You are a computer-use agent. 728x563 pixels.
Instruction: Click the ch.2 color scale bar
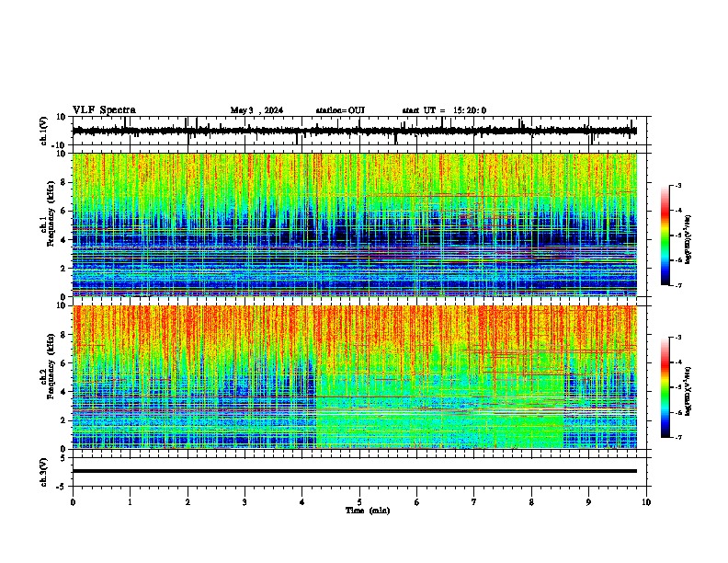665,387
